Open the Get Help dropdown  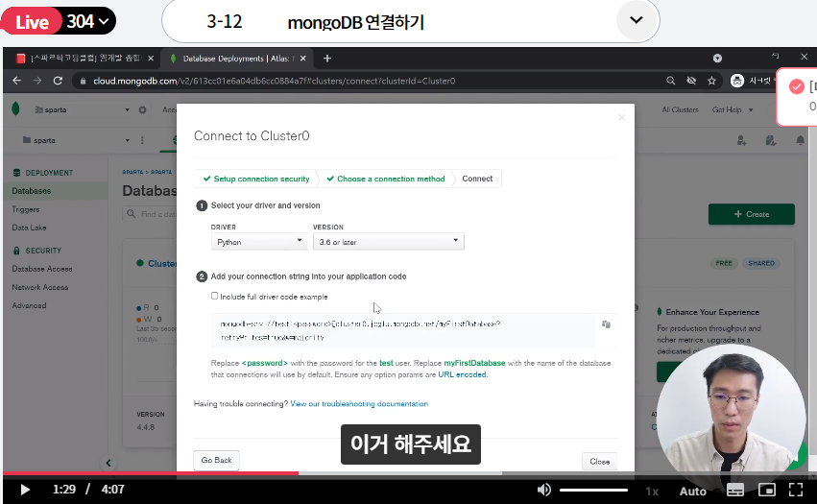click(x=733, y=110)
